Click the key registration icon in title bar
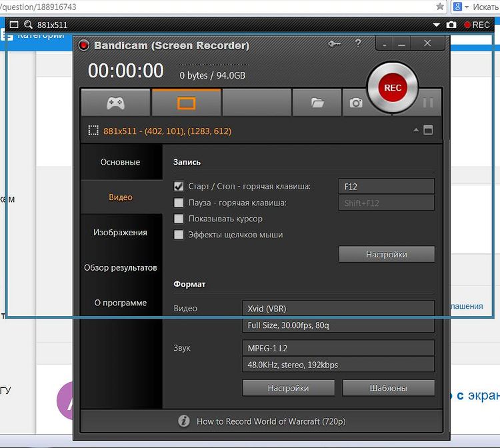The image size is (500, 448). point(334,44)
